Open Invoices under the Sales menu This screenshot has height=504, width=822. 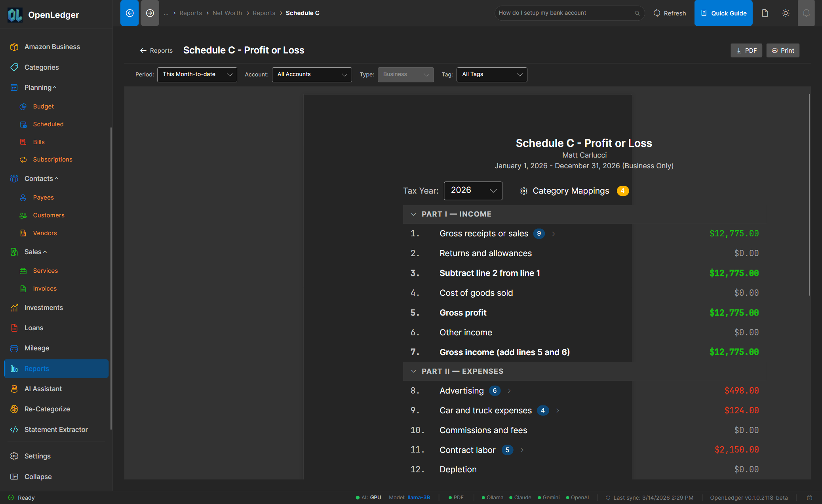[44, 288]
